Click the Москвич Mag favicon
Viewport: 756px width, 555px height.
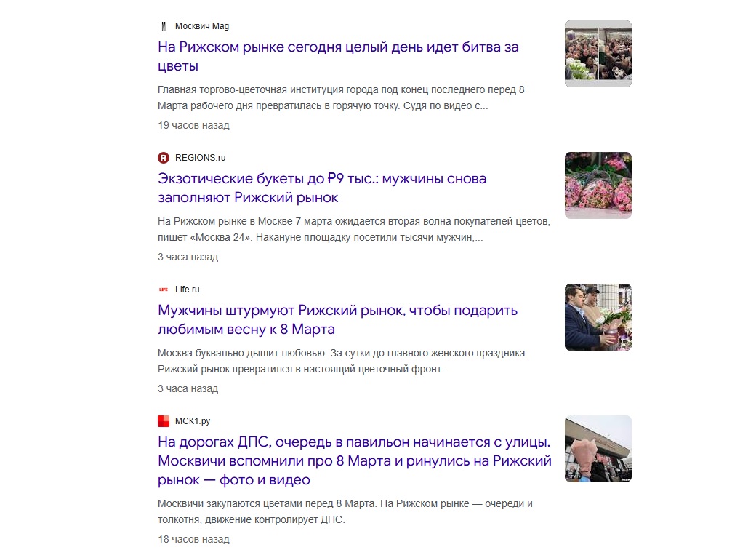click(x=164, y=26)
